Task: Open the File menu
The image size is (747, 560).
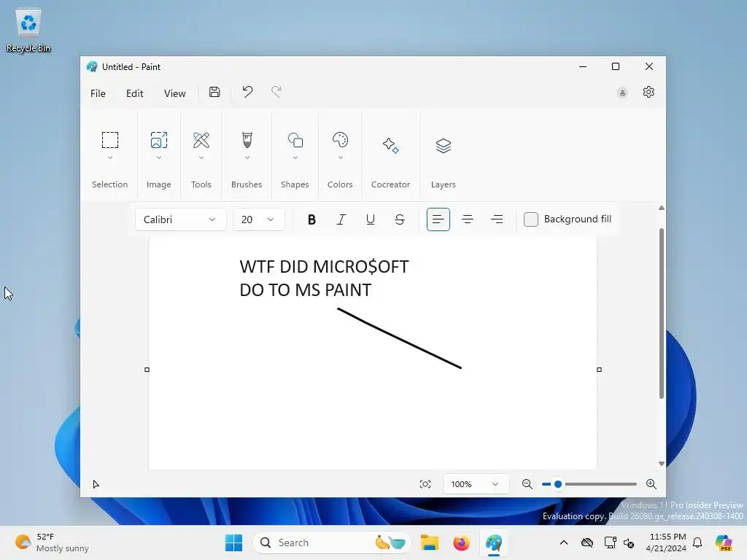Action: 98,93
